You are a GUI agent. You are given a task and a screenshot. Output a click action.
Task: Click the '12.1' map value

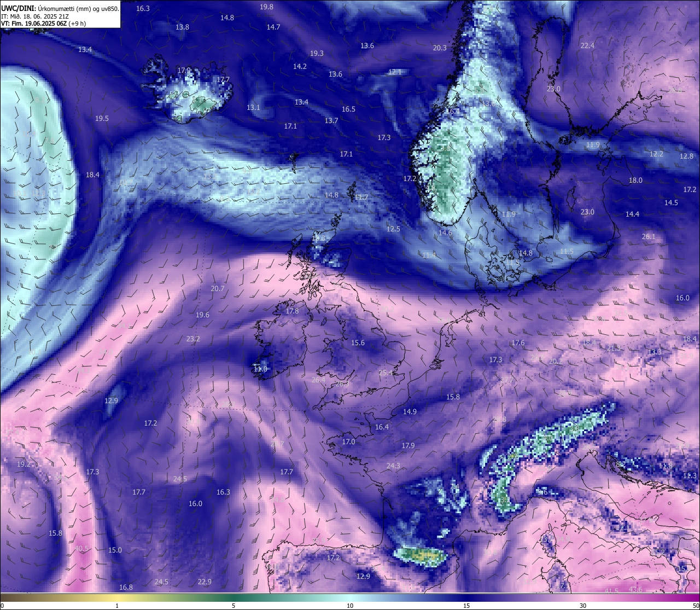[x=395, y=72]
